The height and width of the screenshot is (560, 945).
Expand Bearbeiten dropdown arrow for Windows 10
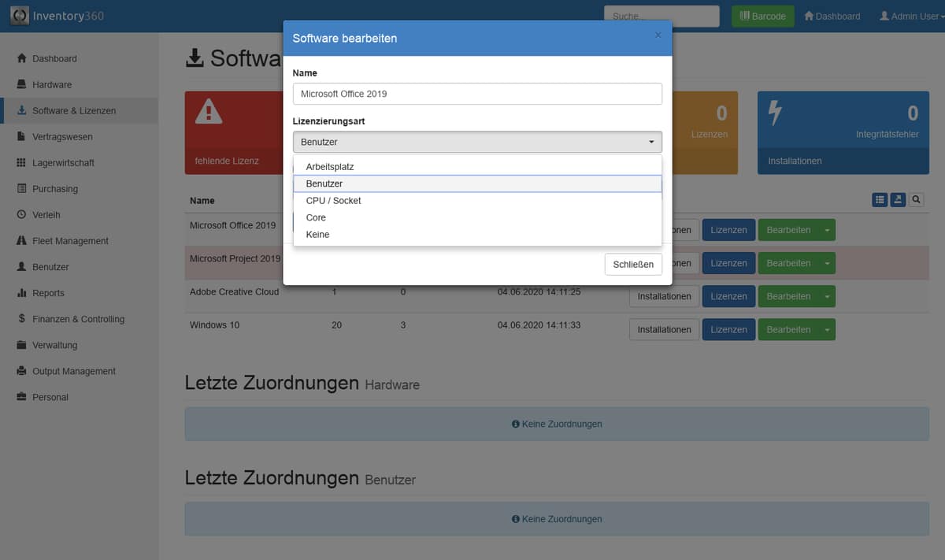point(827,330)
